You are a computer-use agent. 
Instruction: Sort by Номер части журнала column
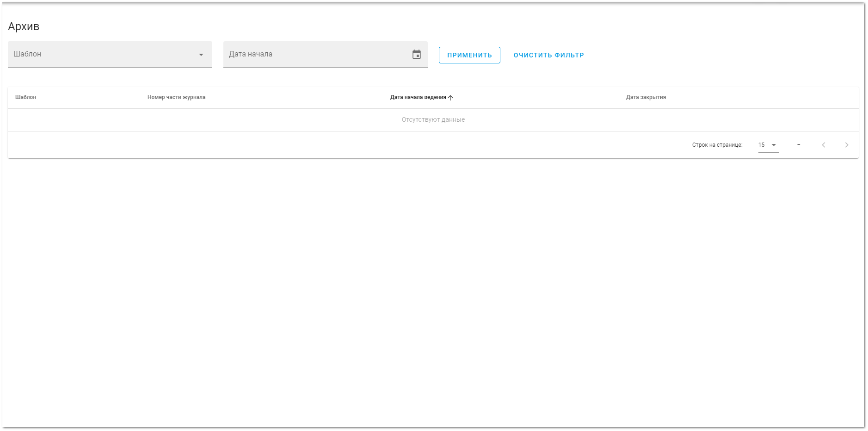(176, 97)
